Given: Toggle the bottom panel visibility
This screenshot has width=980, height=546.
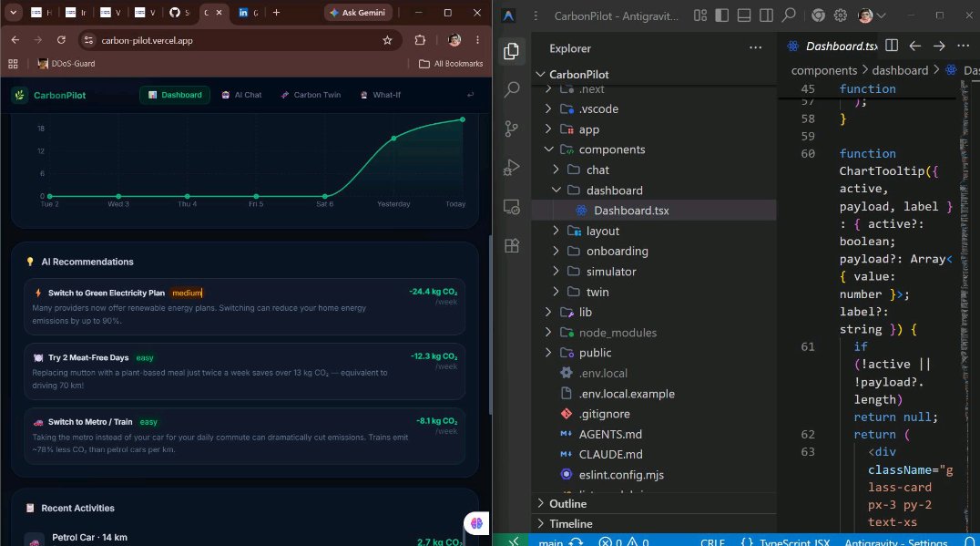Looking at the screenshot, I should tap(744, 15).
